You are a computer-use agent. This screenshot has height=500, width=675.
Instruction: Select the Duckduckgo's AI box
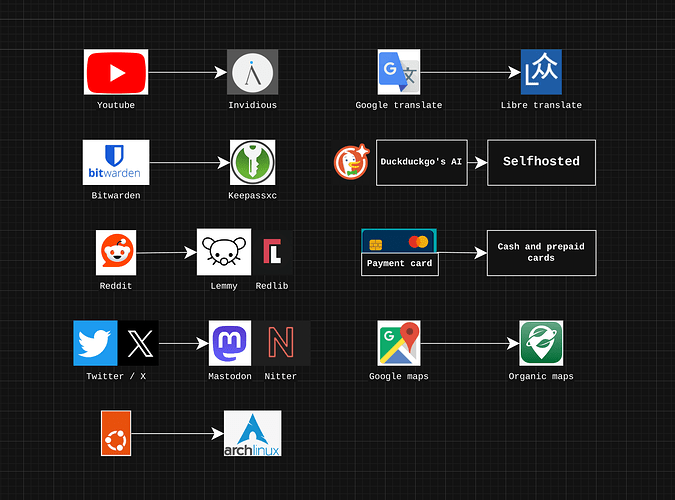pyautogui.click(x=422, y=162)
